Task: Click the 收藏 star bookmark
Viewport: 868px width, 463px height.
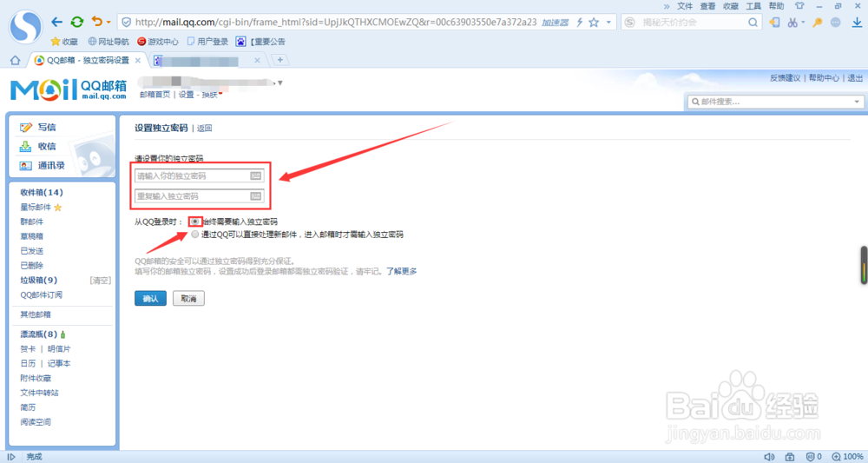Action: click(x=64, y=42)
